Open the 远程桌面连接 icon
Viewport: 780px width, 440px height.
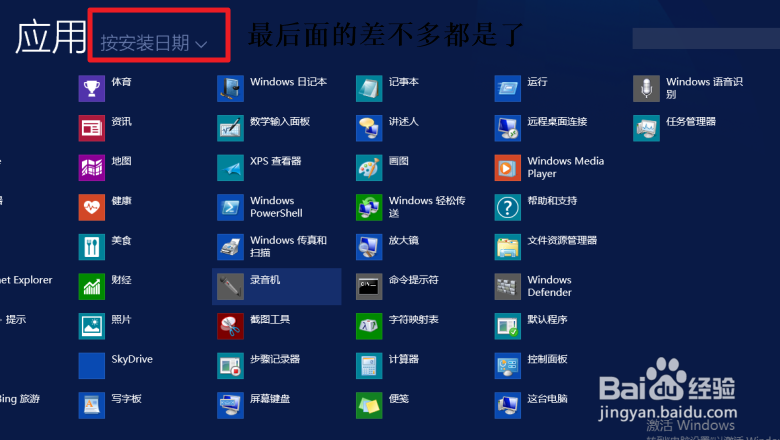click(x=507, y=128)
